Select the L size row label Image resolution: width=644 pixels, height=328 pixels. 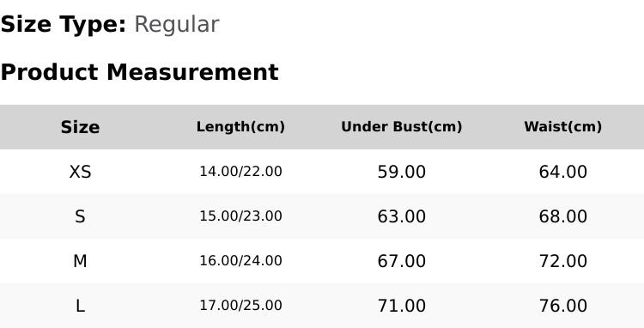80,306
